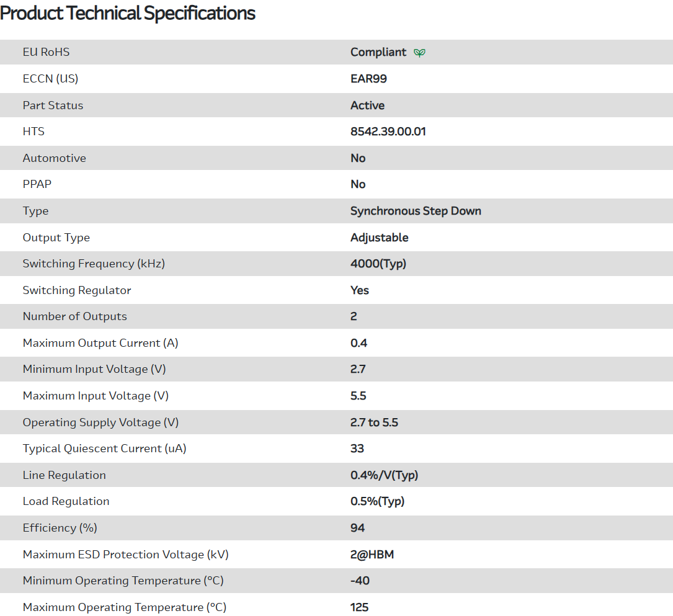Click the green leaf RoHS icon
The width and height of the screenshot is (673, 616).
pos(420,53)
